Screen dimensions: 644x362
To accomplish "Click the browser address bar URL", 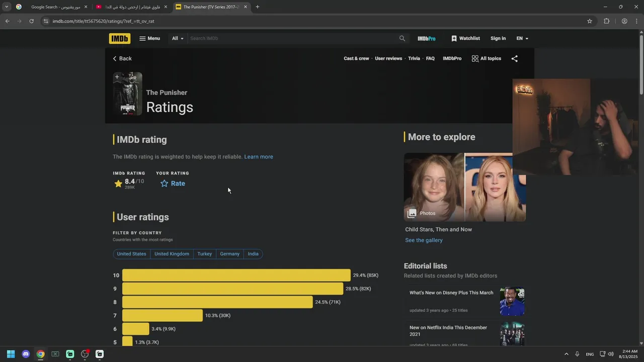I will 103,21.
